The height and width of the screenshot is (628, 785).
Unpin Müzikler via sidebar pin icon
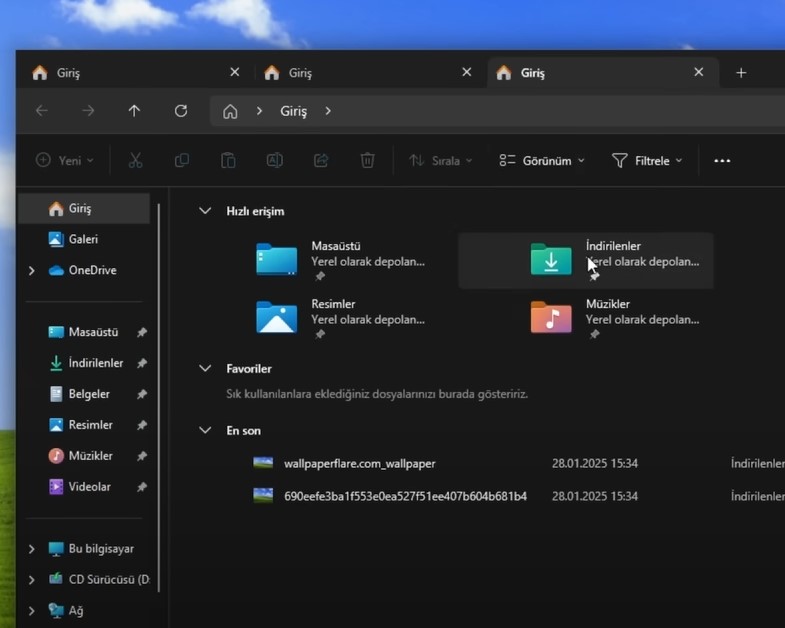point(142,456)
